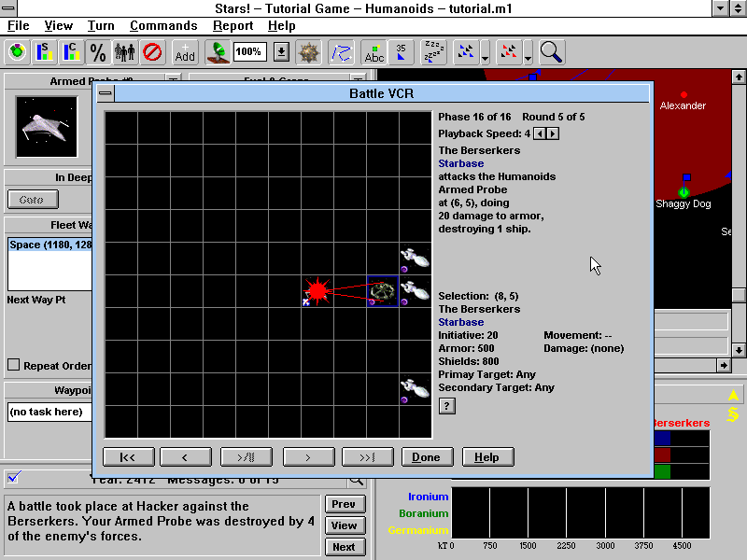Toggle the fleet paths display icon
Viewport: 747px width, 560px height.
click(341, 52)
